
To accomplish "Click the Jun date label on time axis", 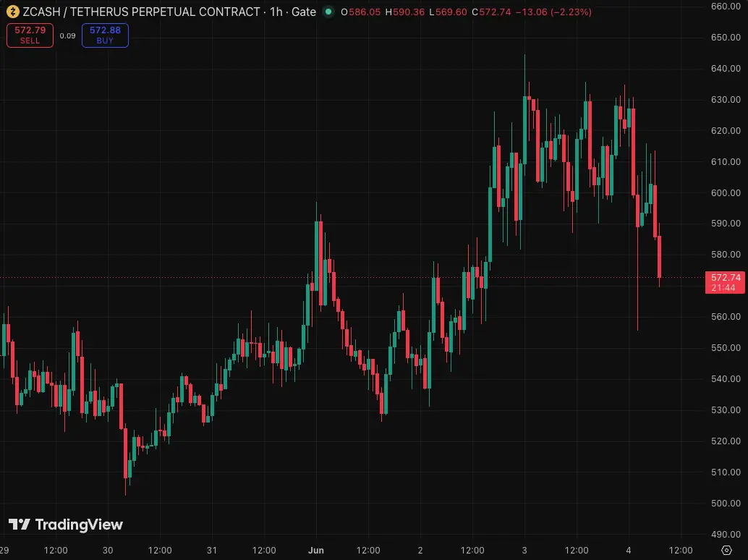I will (316, 550).
